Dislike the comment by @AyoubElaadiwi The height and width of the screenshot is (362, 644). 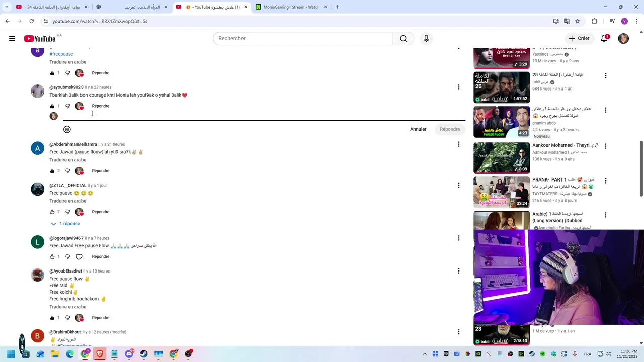pyautogui.click(x=68, y=318)
